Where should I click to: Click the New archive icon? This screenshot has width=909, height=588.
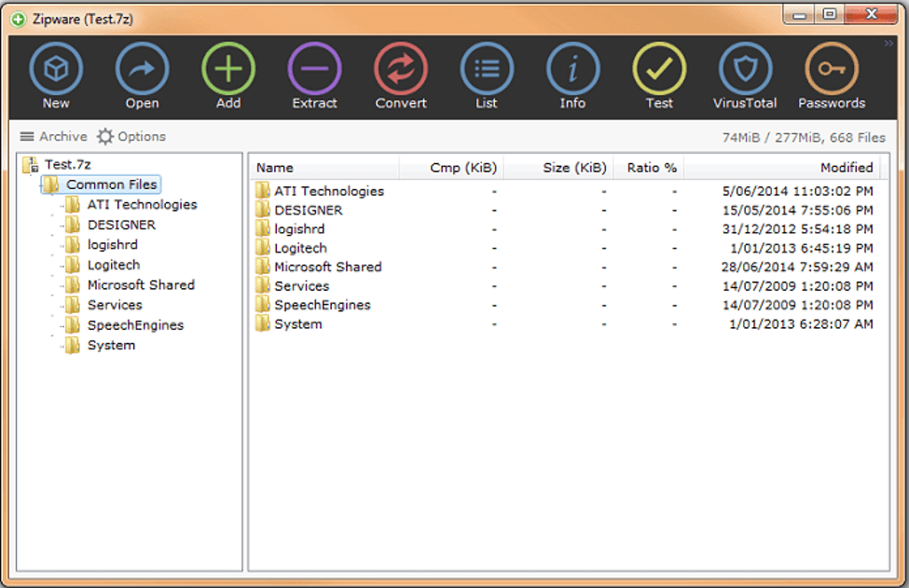click(x=56, y=70)
